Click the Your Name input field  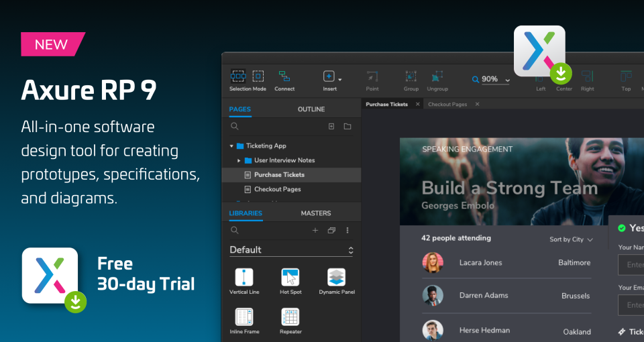pyautogui.click(x=631, y=265)
